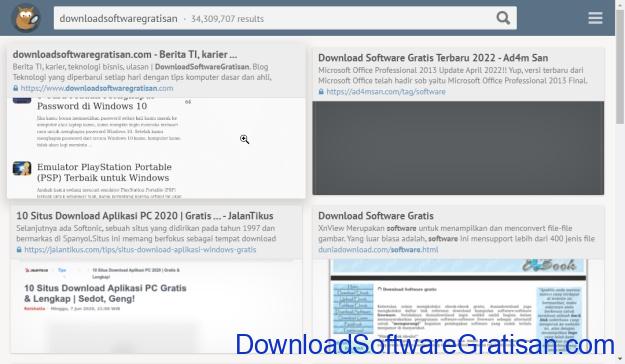Click the 34,309,707 results count text

click(227, 19)
